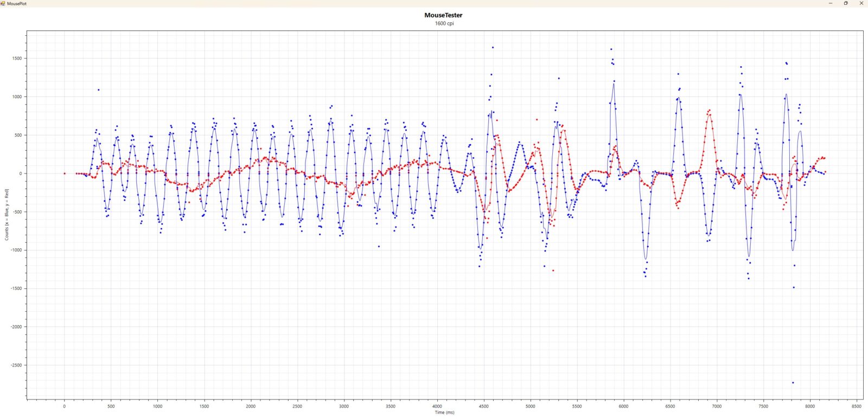Select the highest blue data point above 1500
The width and height of the screenshot is (868, 419).
493,47
